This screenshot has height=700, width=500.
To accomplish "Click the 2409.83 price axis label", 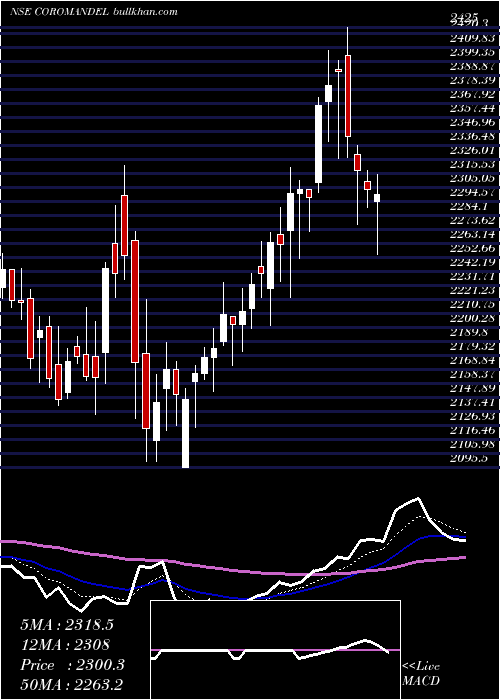I will [473, 38].
